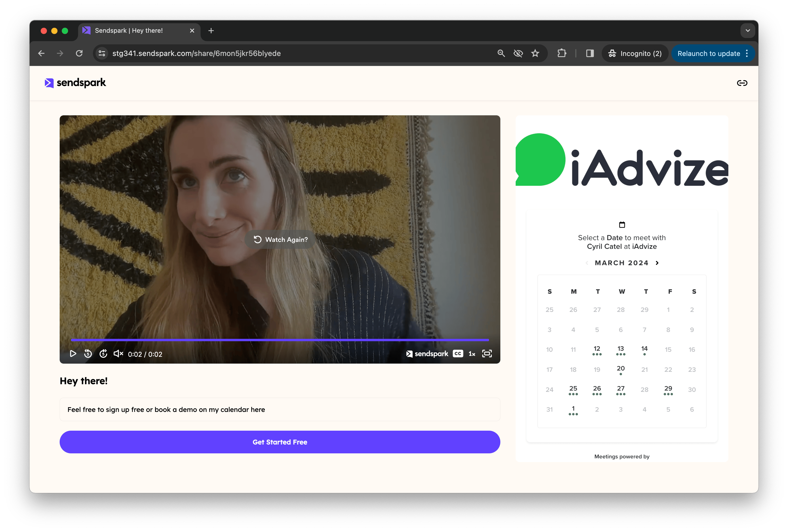
Task: Play the video with the play icon
Action: click(73, 354)
